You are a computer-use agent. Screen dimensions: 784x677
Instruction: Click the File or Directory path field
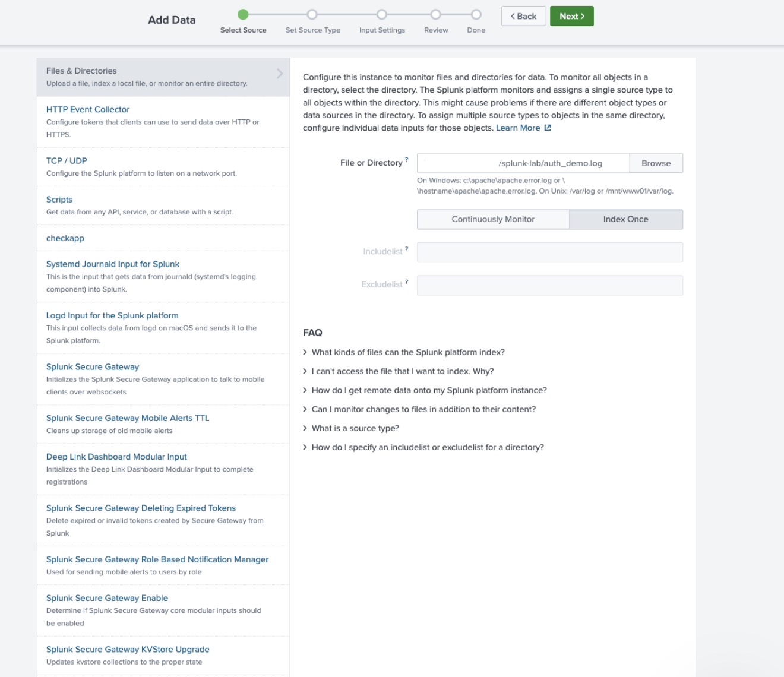[523, 163]
